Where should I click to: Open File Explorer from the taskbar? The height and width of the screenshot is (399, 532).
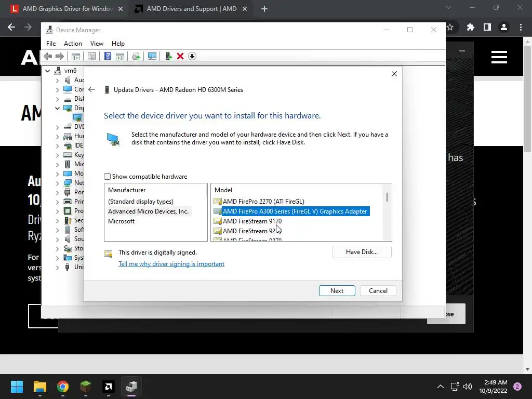pos(39,387)
